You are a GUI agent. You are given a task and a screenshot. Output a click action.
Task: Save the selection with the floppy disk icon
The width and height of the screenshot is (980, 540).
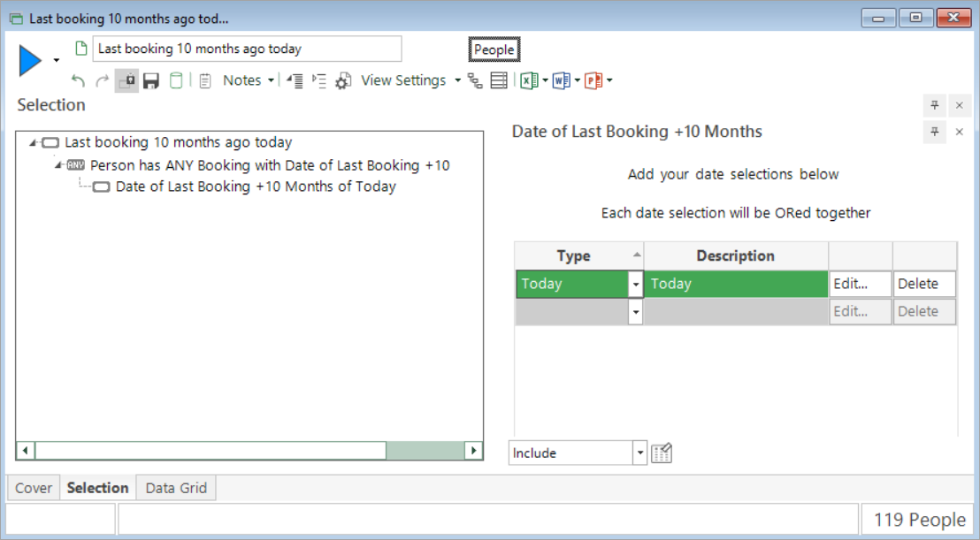151,80
